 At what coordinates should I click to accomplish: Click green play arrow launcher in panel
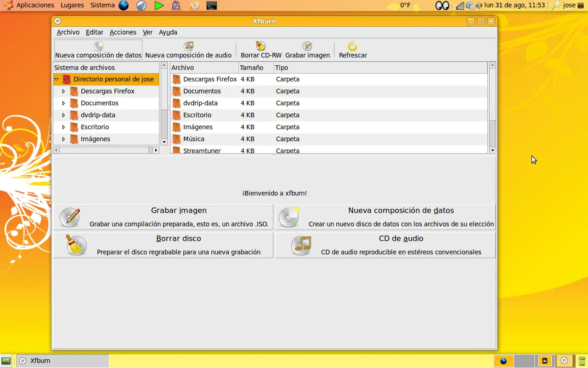[x=159, y=6]
